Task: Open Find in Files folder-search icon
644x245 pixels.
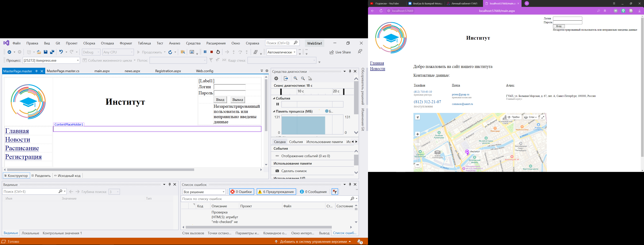Action: tap(183, 52)
